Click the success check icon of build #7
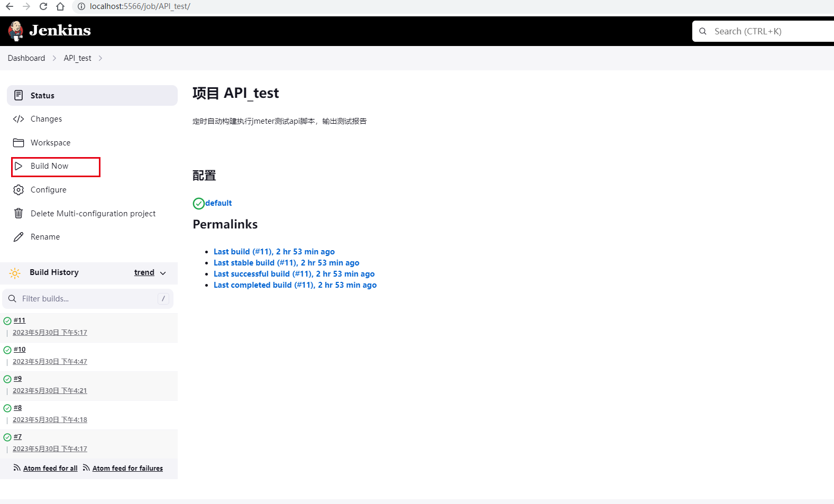The height and width of the screenshot is (504, 834). click(7, 437)
